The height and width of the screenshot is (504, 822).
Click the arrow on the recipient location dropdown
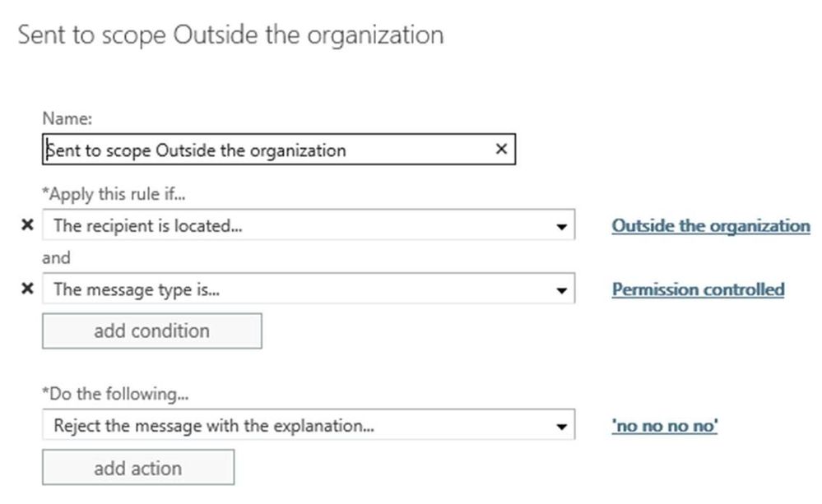point(561,226)
